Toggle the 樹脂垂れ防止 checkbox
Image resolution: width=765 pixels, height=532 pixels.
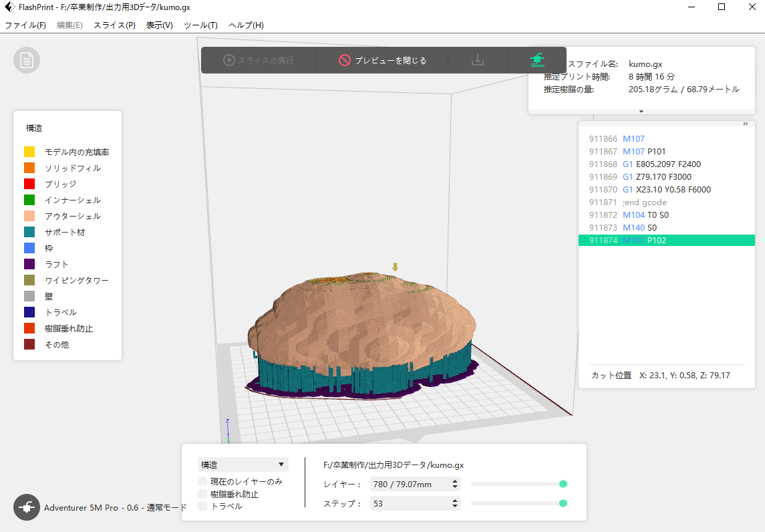tap(202, 495)
